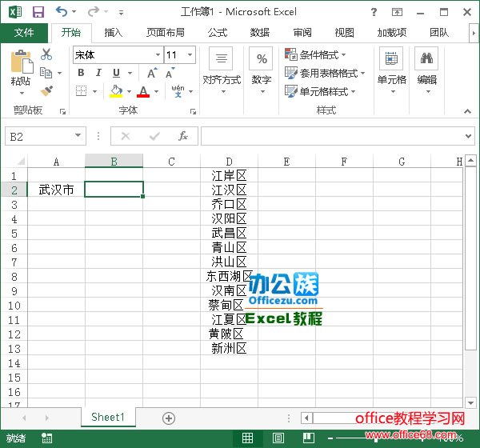Open the 插入 (Insert) ribbon tab

[114, 33]
